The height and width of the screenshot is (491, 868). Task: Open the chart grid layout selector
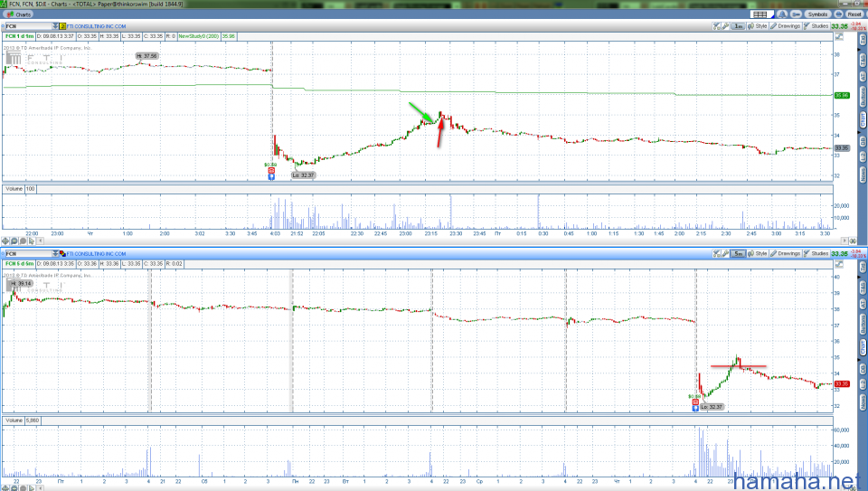pos(760,14)
